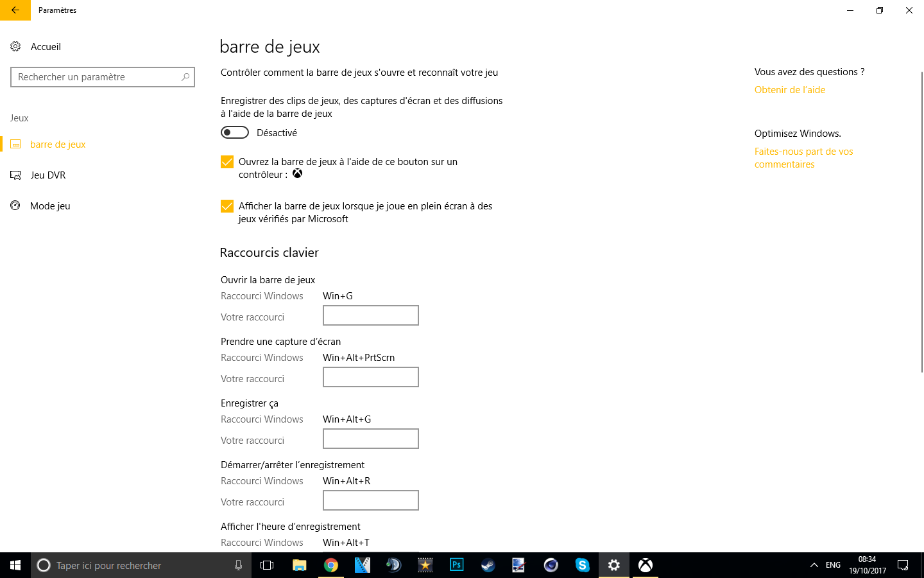This screenshot has width=924, height=578.
Task: Expand the hidden system tray icons chevron
Action: 814,565
